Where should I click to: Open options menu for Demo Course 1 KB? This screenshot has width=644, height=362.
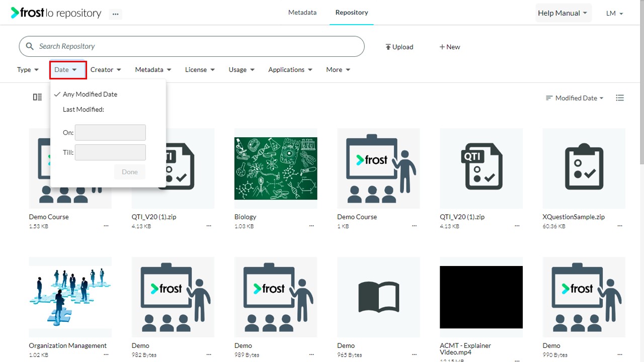[x=415, y=226]
